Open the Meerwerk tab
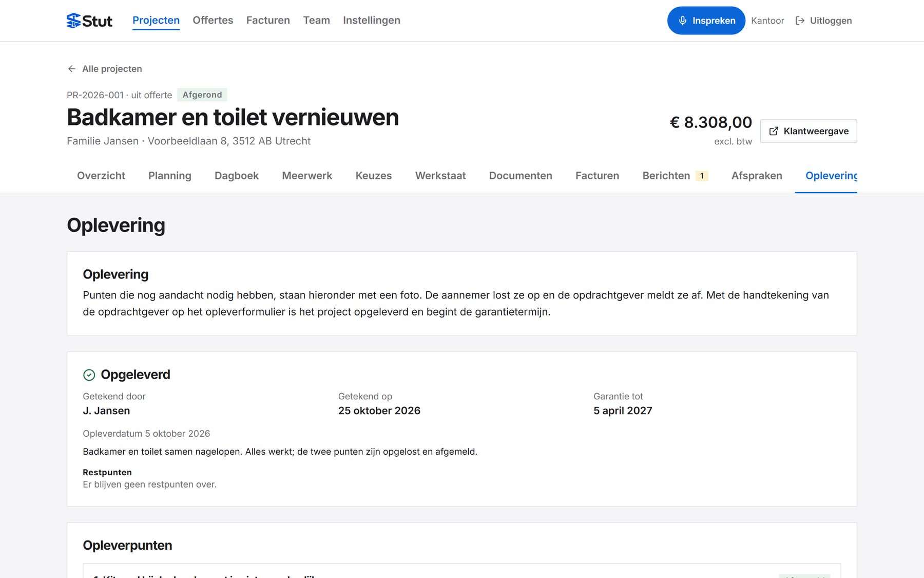The width and height of the screenshot is (924, 578). pyautogui.click(x=307, y=176)
